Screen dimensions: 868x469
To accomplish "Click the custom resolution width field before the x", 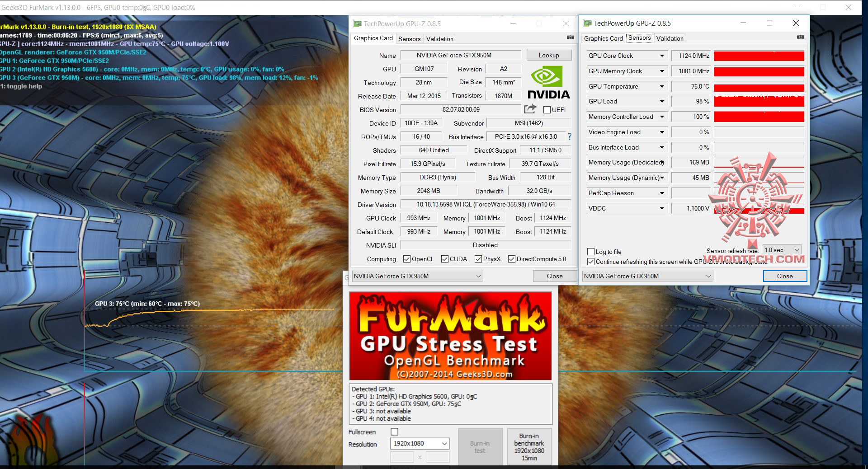I will click(x=402, y=457).
